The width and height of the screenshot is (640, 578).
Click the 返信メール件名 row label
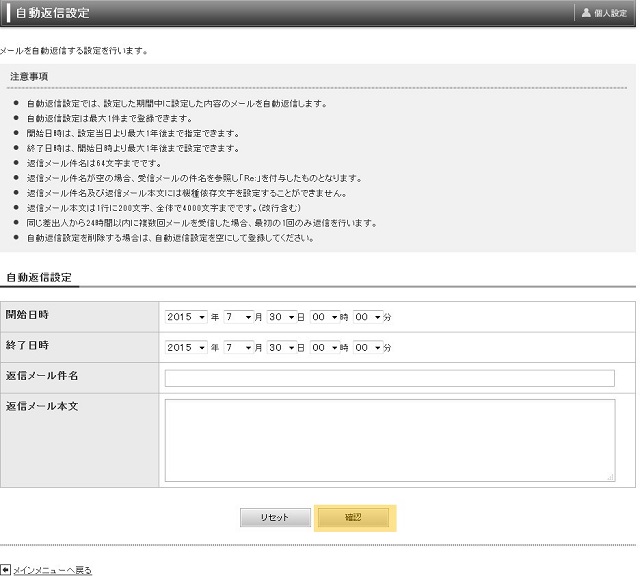click(42, 376)
